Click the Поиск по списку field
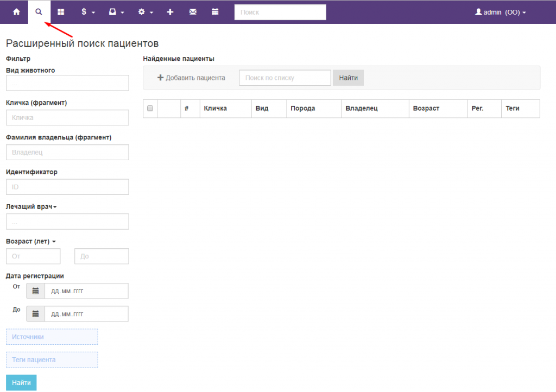The width and height of the screenshot is (556, 392). pyautogui.click(x=285, y=78)
